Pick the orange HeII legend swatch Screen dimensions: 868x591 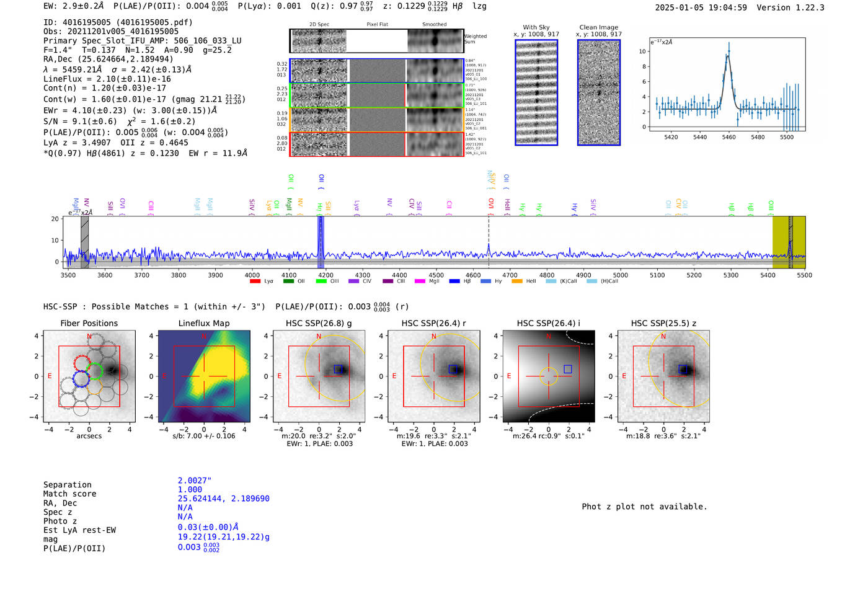[517, 281]
